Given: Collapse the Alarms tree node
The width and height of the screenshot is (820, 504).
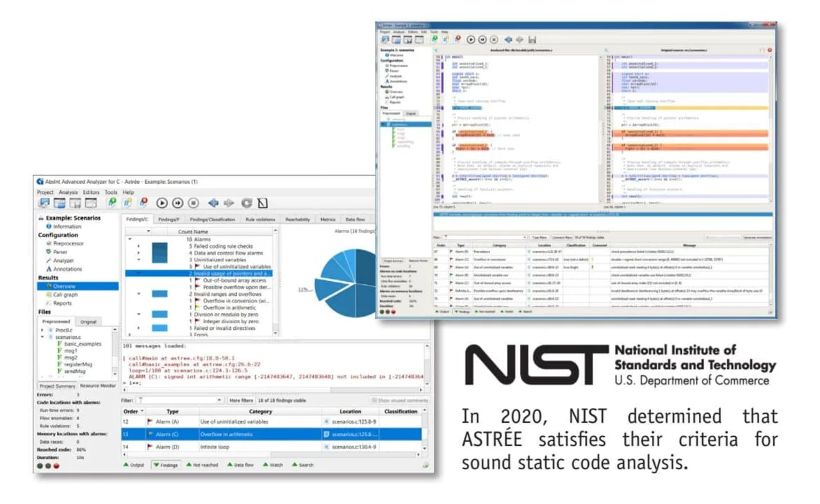Looking at the screenshot, I should 129,239.
